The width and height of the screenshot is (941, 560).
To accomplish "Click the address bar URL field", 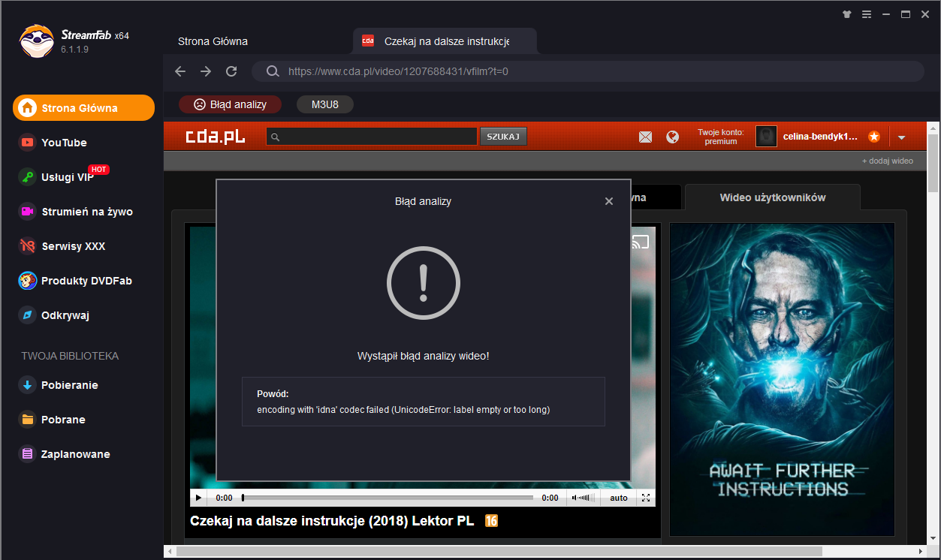I will pos(587,71).
